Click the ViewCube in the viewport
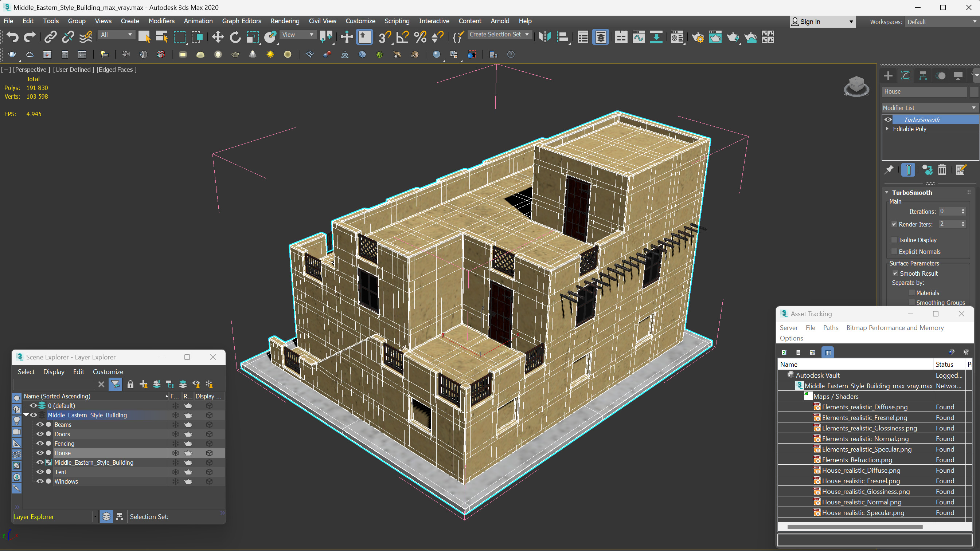Image resolution: width=980 pixels, height=551 pixels. coord(856,86)
